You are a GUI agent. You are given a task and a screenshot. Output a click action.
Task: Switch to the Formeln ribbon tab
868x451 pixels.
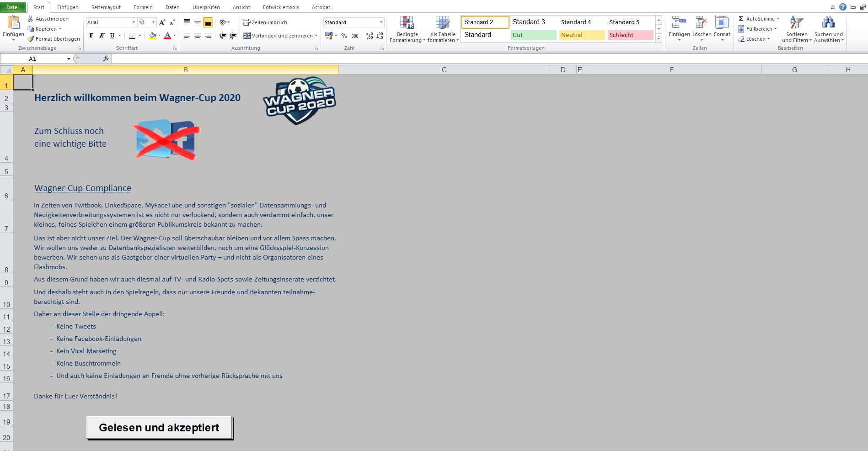point(143,7)
